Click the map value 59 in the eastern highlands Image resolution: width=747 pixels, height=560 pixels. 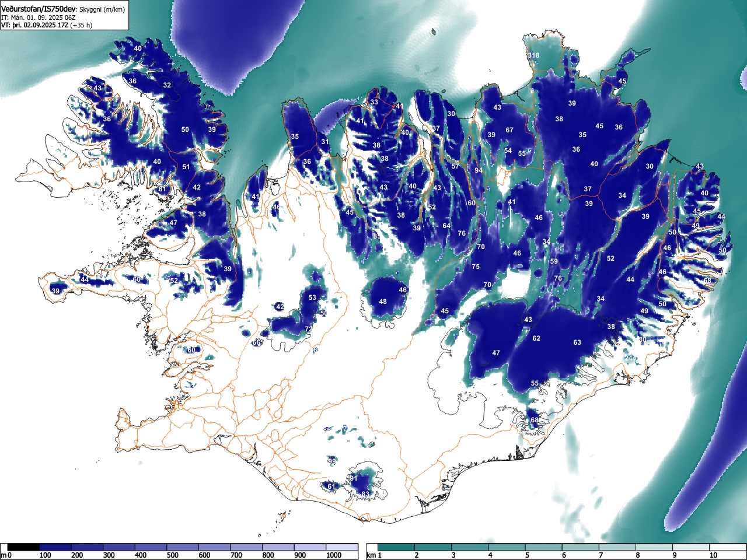[x=554, y=262]
